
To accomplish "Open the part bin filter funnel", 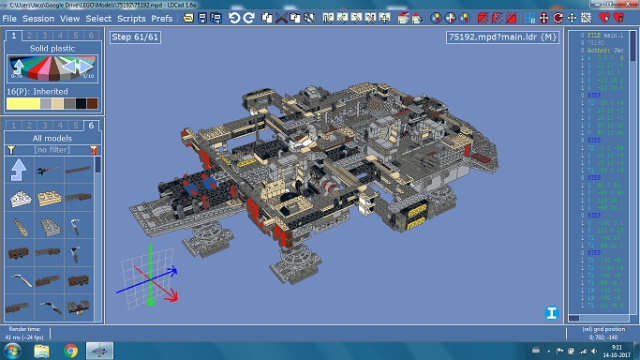I will click(x=11, y=150).
